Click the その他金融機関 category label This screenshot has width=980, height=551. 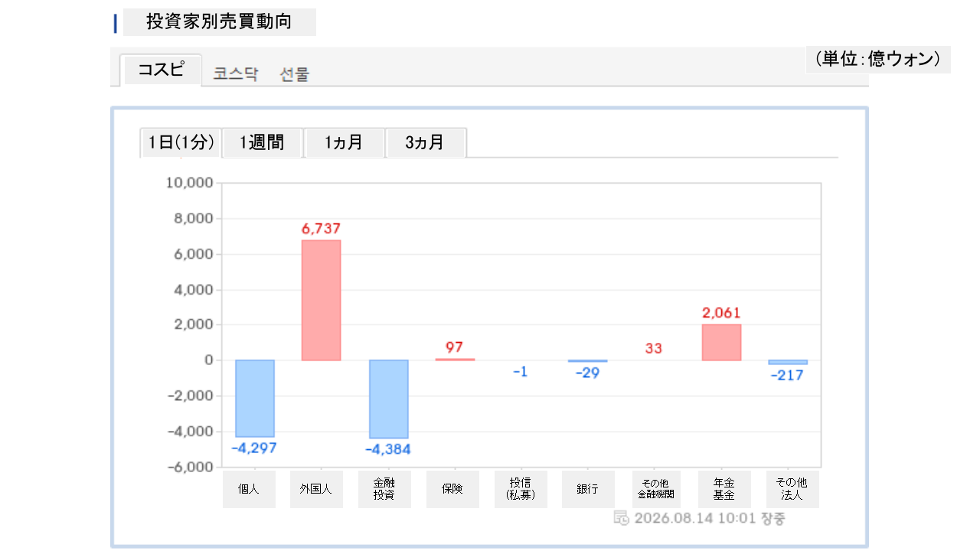[x=655, y=489]
